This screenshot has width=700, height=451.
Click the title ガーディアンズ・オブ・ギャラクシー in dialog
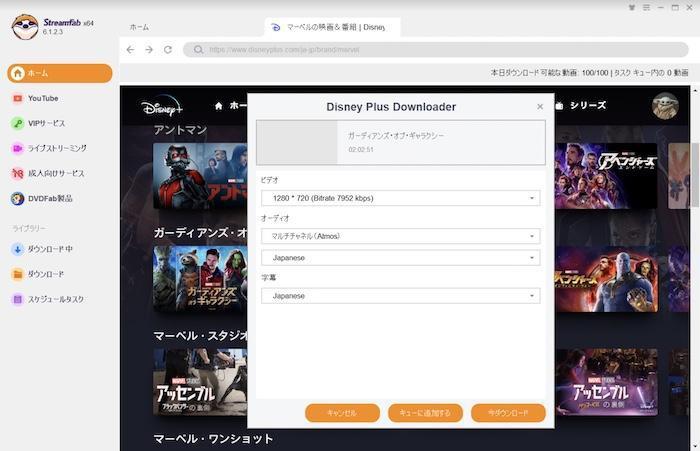coord(396,136)
